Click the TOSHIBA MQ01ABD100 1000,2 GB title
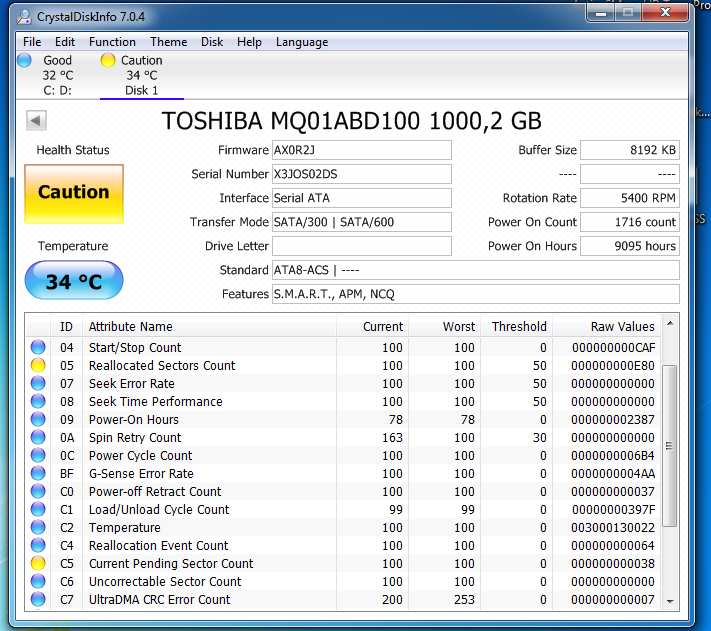 (x=352, y=121)
